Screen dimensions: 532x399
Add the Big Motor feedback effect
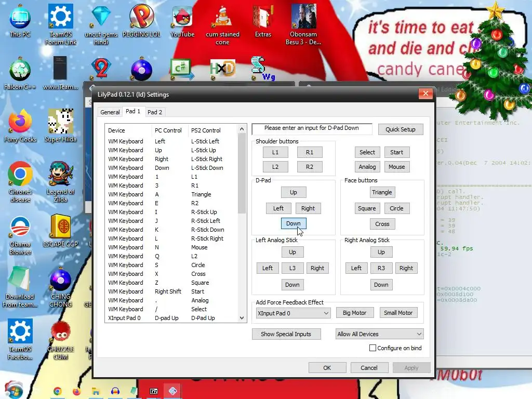pyautogui.click(x=354, y=313)
